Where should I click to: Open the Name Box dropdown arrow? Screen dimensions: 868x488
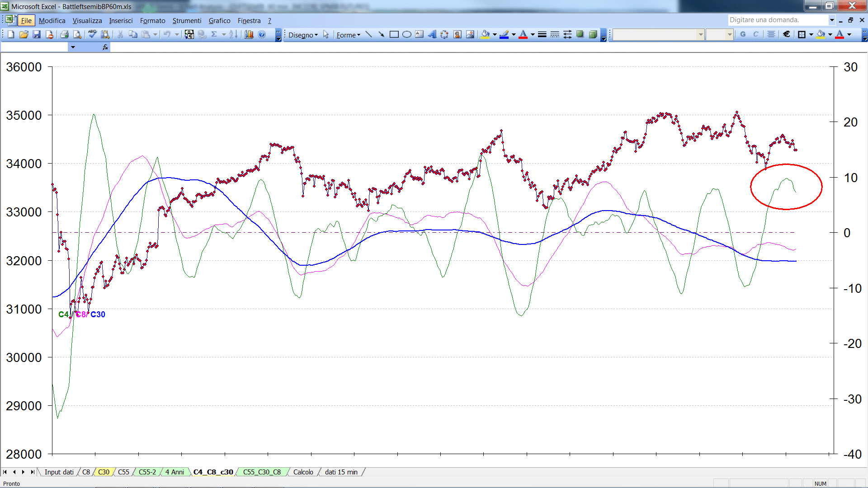(x=73, y=47)
